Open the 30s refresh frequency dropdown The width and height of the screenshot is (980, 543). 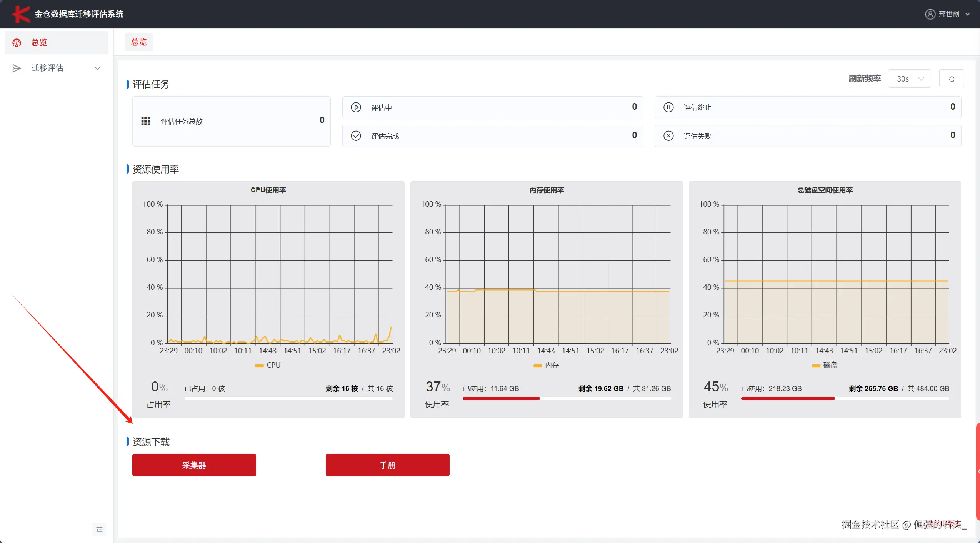910,79
